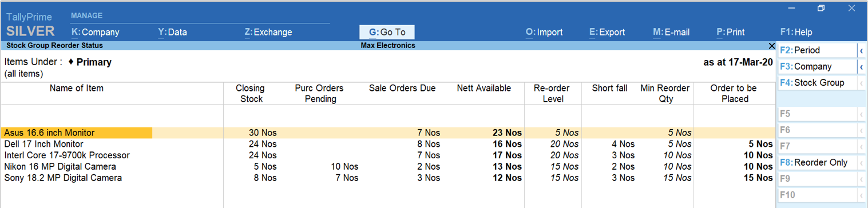Viewport: 868px width, 208px height.
Task: Click Sony nett available 12 Nos
Action: coord(507,178)
